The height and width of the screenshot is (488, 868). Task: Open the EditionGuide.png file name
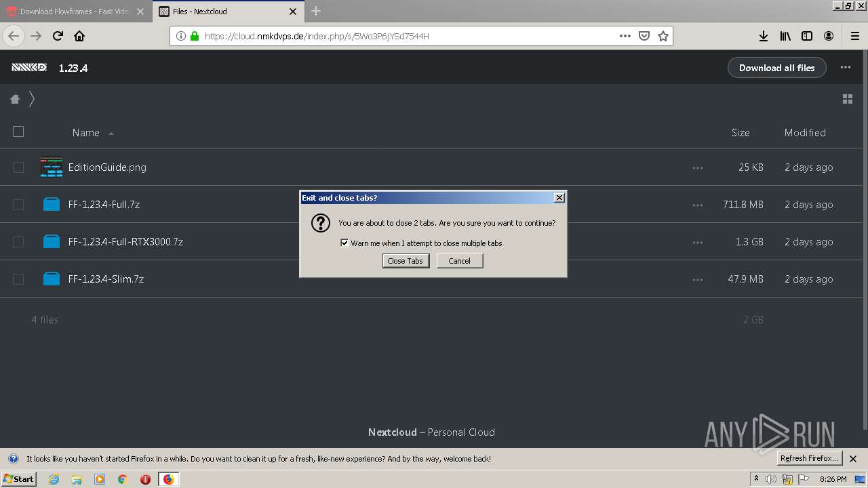[107, 167]
